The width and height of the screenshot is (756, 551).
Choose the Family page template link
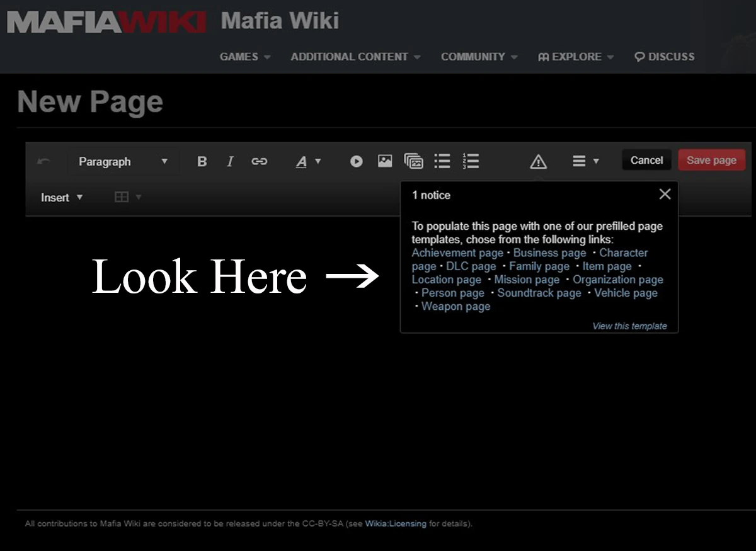[539, 266]
